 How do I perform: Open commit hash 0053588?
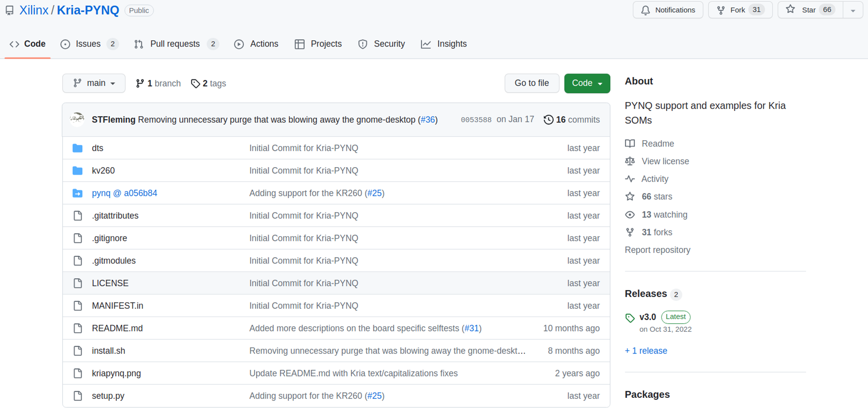tap(476, 120)
